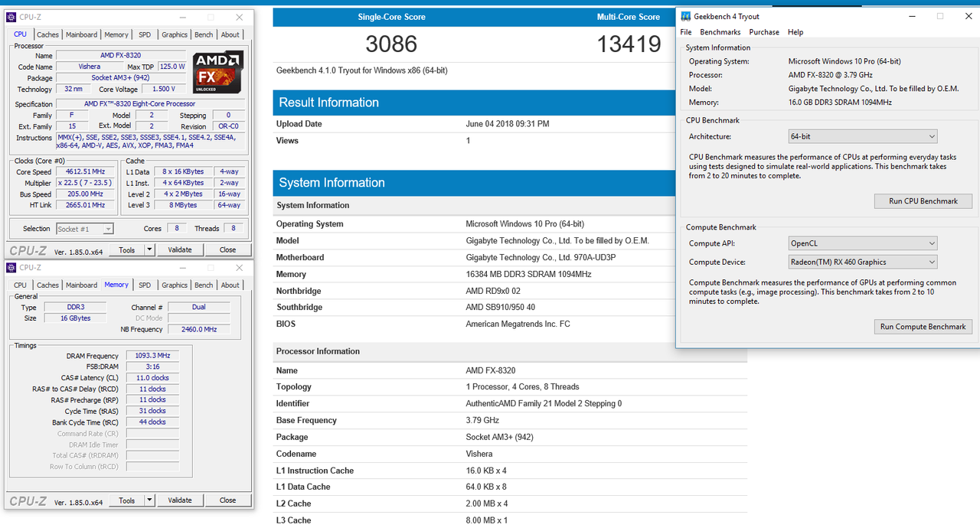This screenshot has width=980, height=528.
Task: Expand the Compute API OpenCL dropdown
Action: (x=863, y=243)
